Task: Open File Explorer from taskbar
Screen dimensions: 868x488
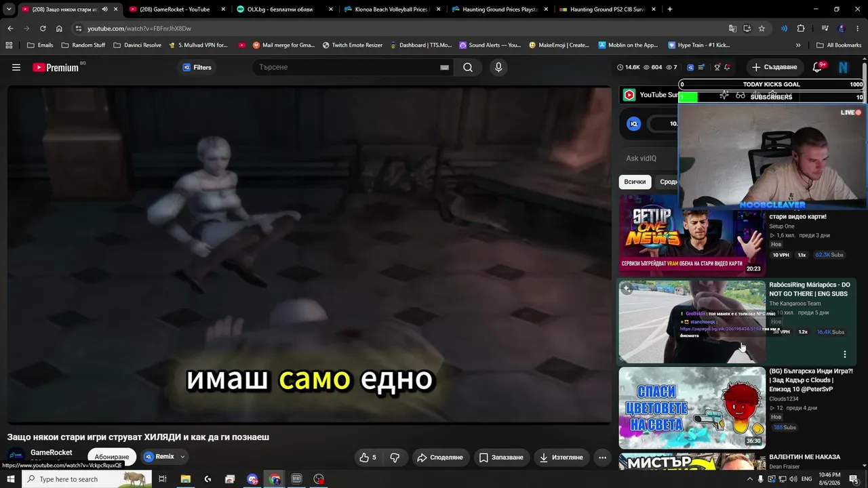Action: tap(185, 479)
